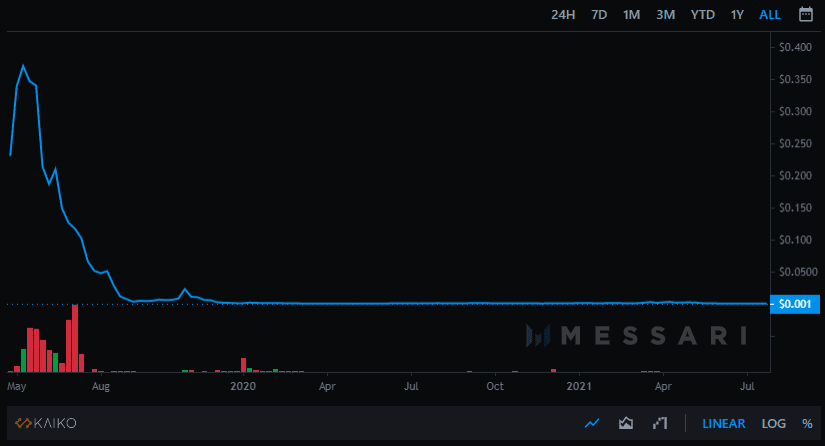This screenshot has width=825, height=446.
Task: Click the current price label $0.001
Action: coord(794,304)
